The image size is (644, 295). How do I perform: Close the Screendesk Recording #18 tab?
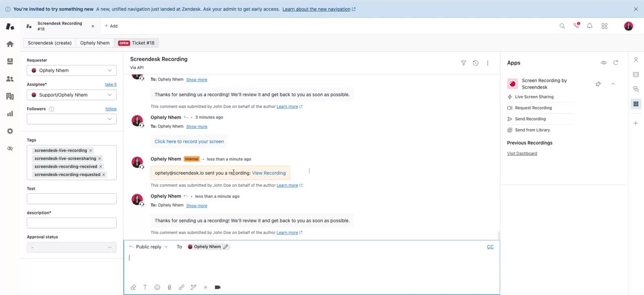[93, 26]
